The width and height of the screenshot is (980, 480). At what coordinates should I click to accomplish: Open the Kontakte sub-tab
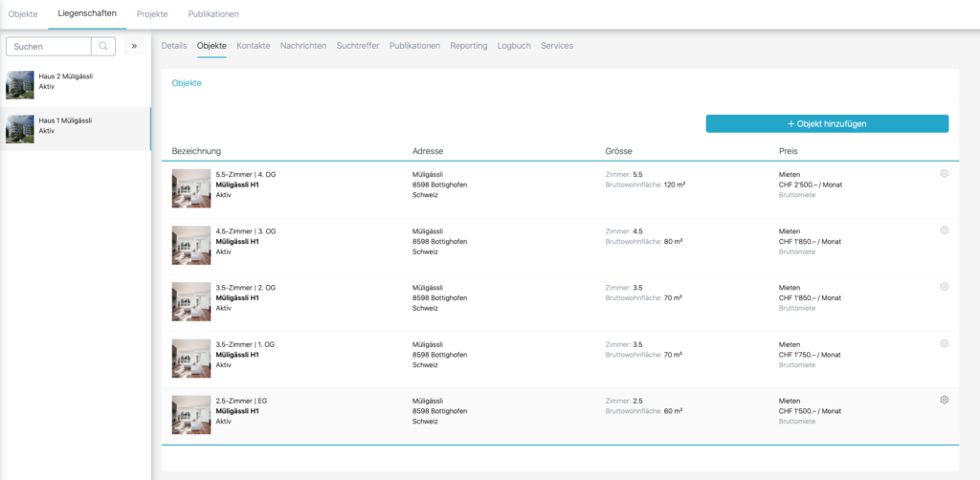pos(253,46)
